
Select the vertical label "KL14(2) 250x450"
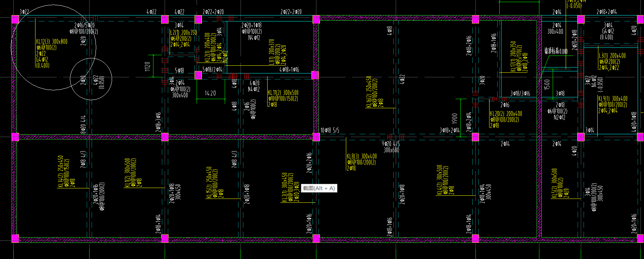coord(60,171)
